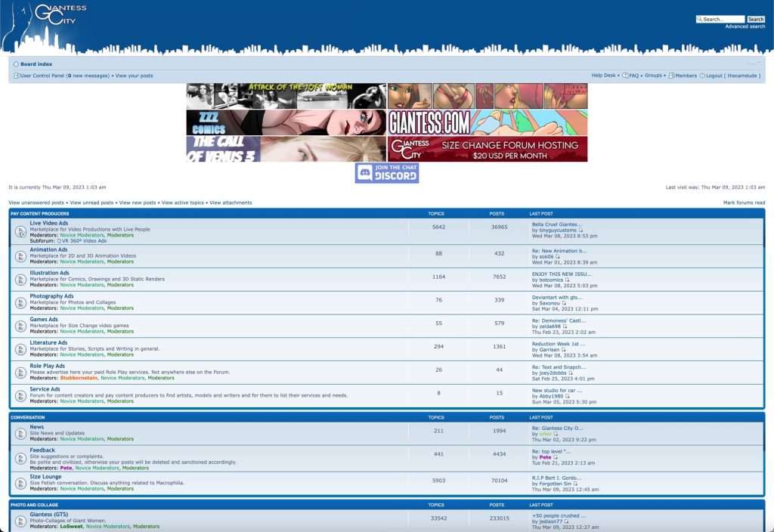Viewport: 774px width, 532px height.
Task: Open View active topics
Action: (x=183, y=203)
